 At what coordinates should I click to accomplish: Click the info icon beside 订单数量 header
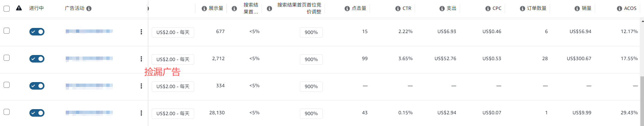coord(522,9)
